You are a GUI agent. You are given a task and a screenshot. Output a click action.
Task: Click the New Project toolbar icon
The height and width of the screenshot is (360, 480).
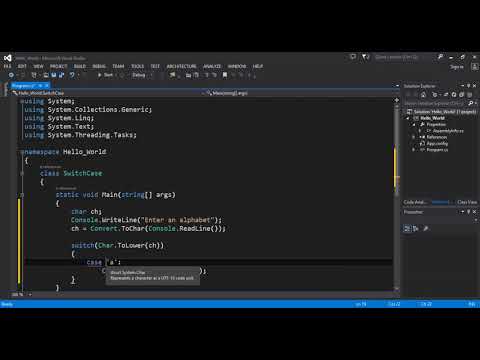(34, 75)
